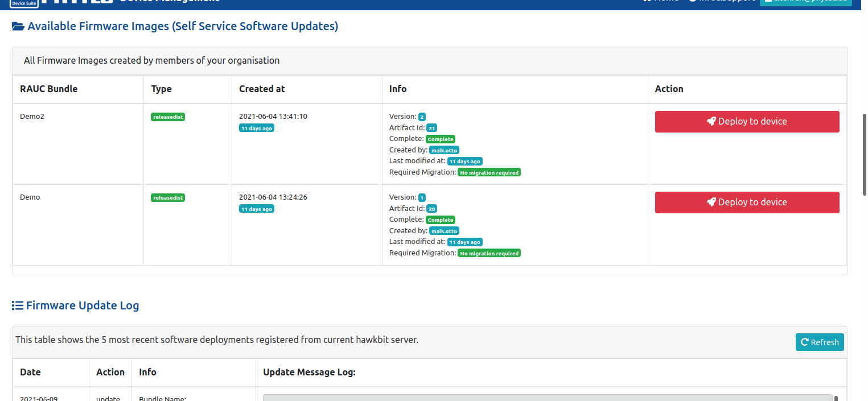Click Version badge '2' in Demo2 row
Viewport: 868px width, 401px height.
pos(422,117)
